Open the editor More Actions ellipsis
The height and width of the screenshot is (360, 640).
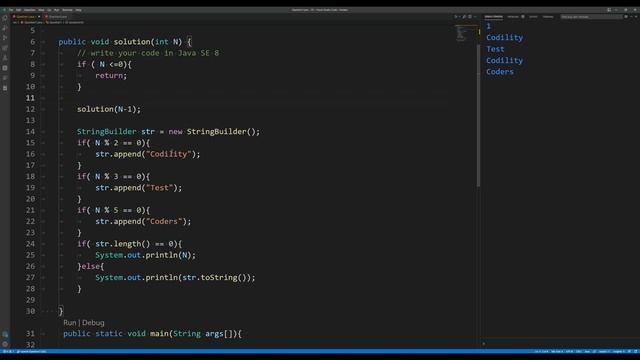(475, 17)
